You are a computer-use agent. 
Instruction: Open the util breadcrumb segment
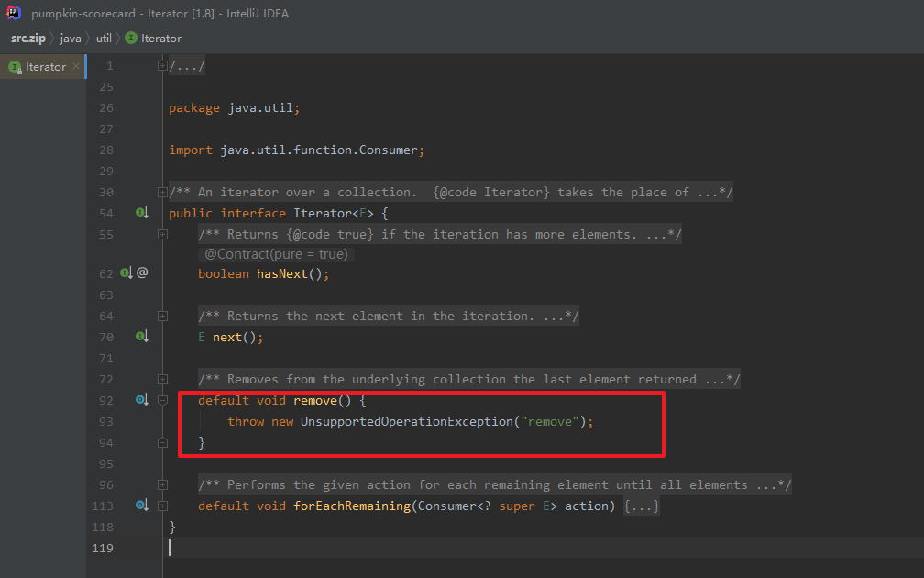(104, 39)
